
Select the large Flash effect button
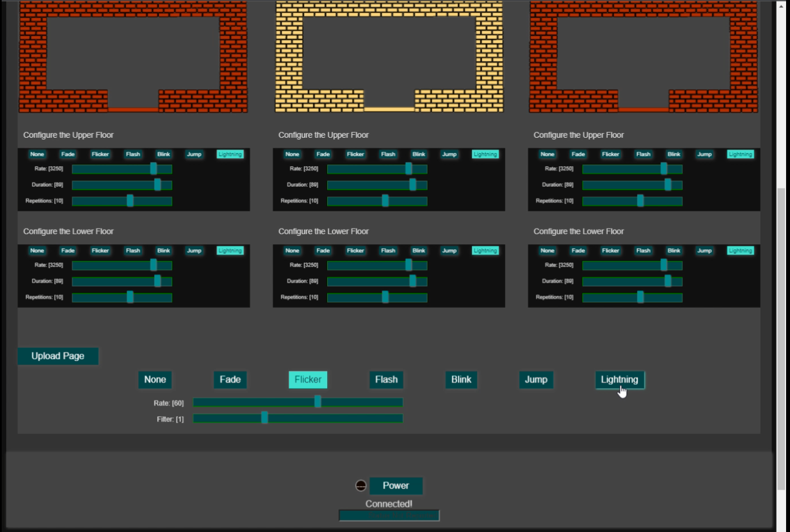coord(386,380)
